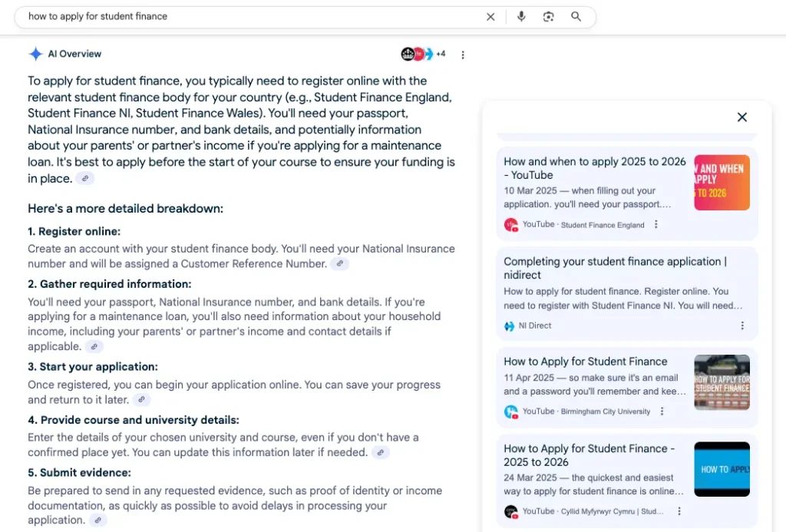Click the '3. Start your application:' heading

tap(93, 367)
